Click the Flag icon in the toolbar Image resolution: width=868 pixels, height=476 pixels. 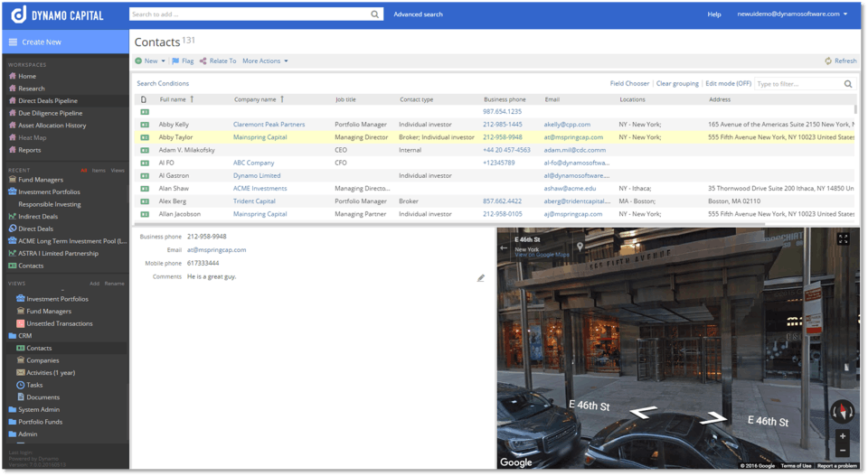coord(175,61)
